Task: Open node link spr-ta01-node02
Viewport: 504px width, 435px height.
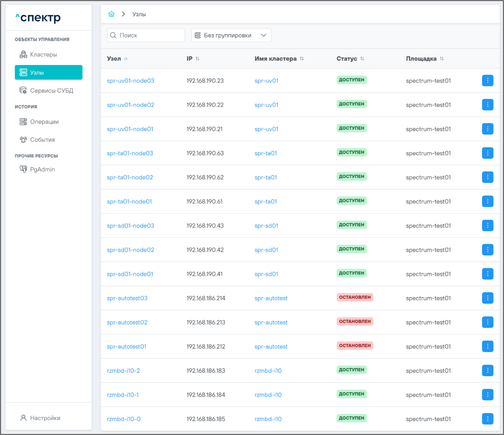Action: pos(130,178)
